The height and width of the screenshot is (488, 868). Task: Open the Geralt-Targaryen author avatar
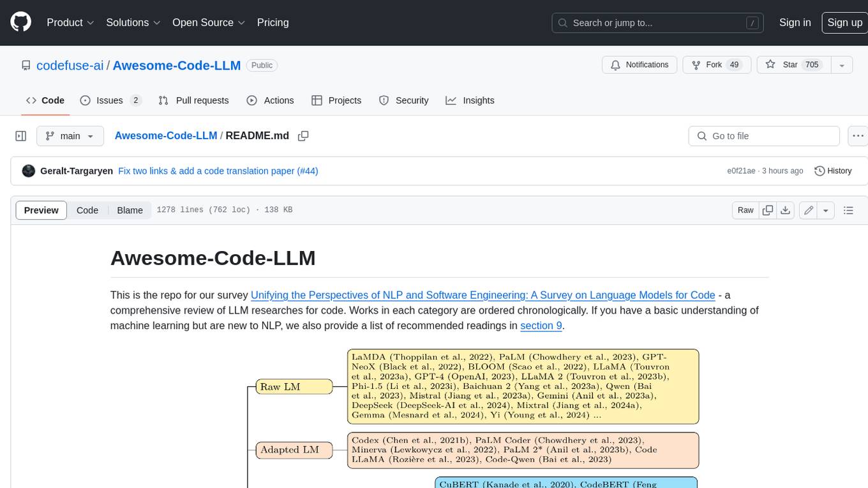[x=28, y=171]
